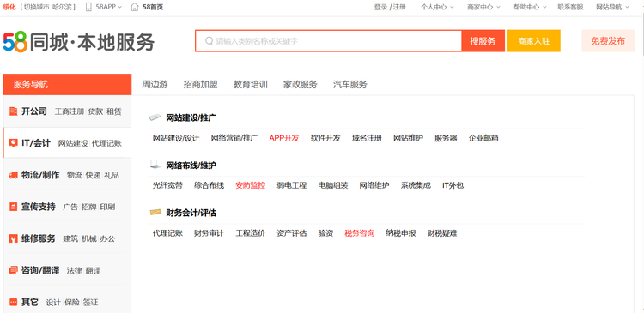Open the 财务审计 link
This screenshot has height=313, width=644.
pos(209,233)
